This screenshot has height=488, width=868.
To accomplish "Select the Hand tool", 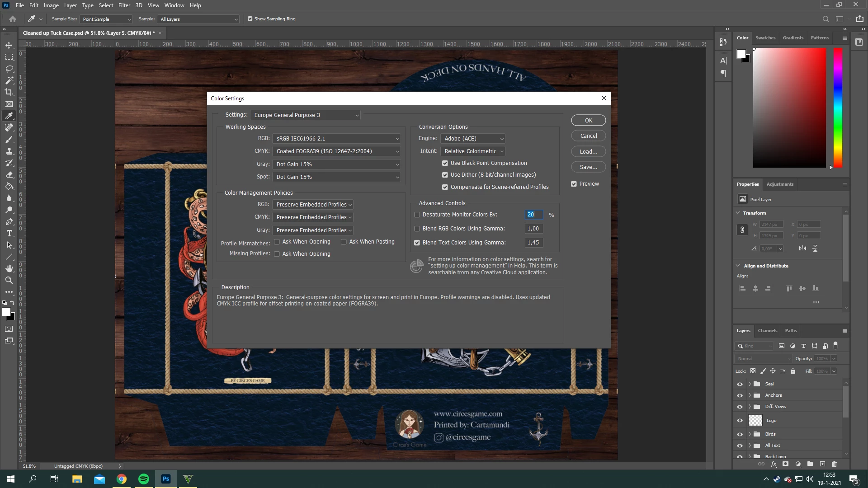I will 9,269.
